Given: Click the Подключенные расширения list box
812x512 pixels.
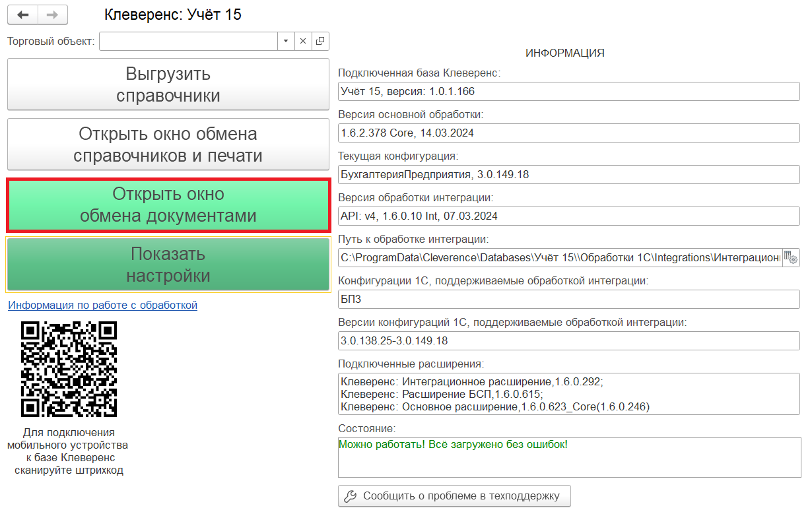Looking at the screenshot, I should click(569, 394).
